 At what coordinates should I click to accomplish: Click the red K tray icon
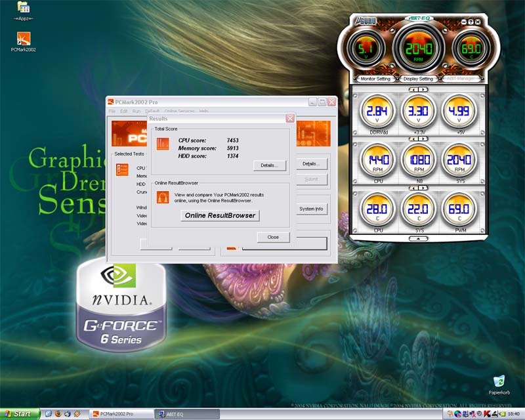click(x=487, y=414)
